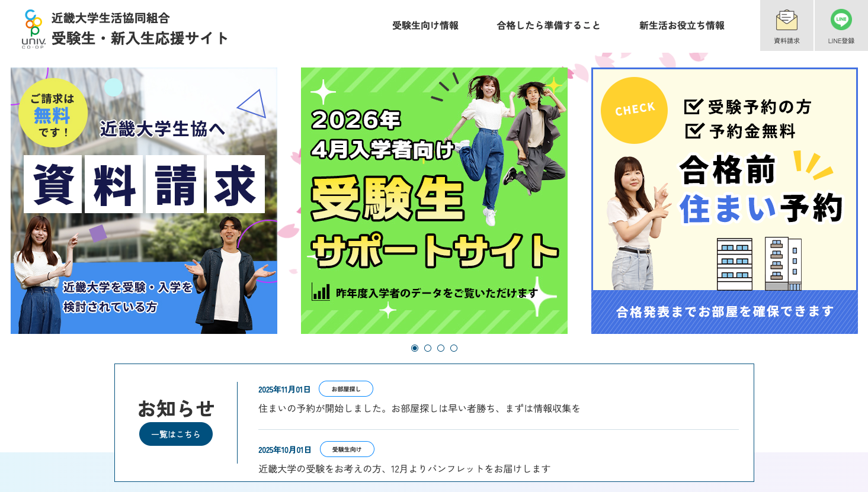The height and width of the screenshot is (492, 868).
Task: Select the first carousel dot
Action: click(x=415, y=348)
